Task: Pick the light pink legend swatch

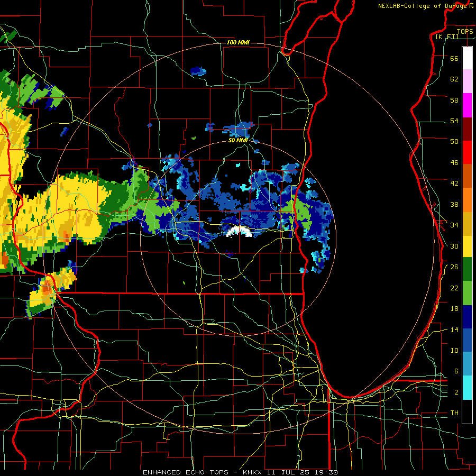Action: (x=467, y=81)
